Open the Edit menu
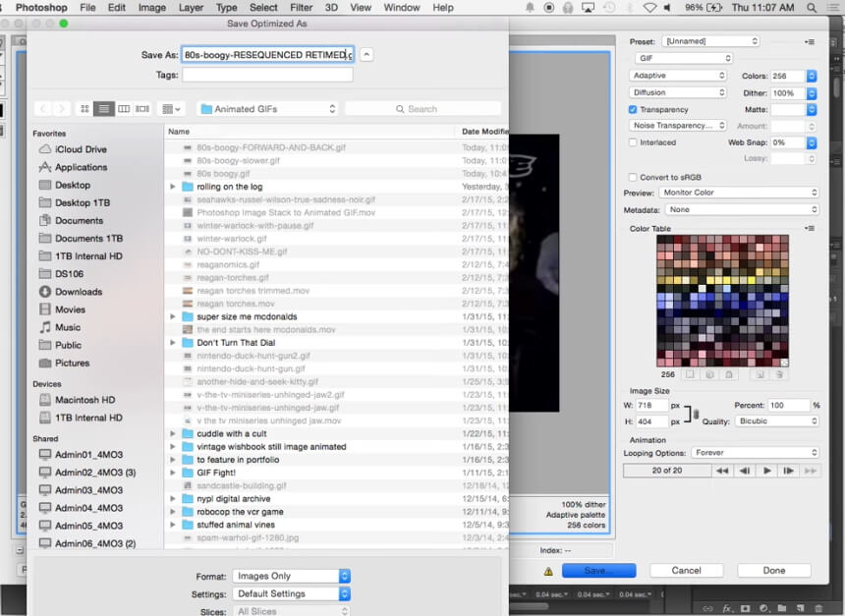Image resolution: width=845 pixels, height=616 pixels. [x=116, y=8]
